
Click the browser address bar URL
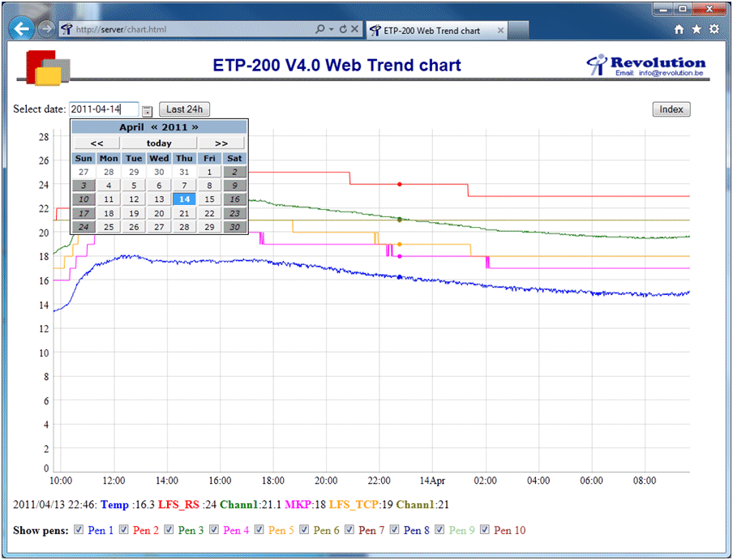click(x=121, y=29)
